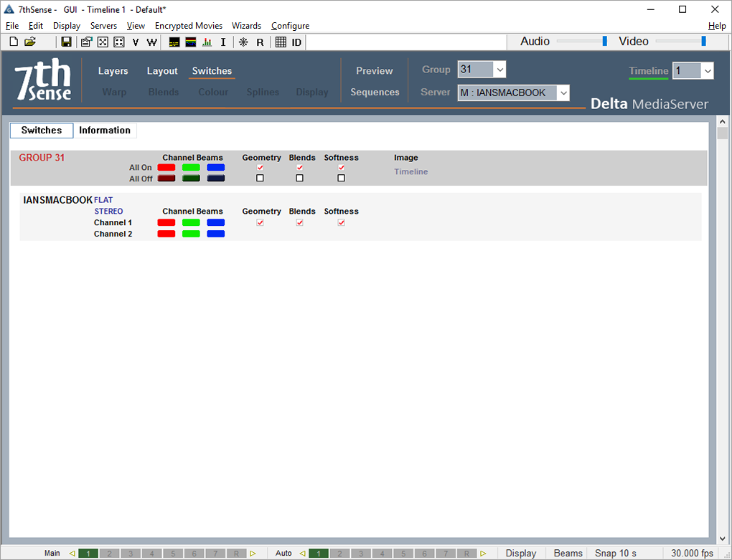Click the I toolbar icon
The image size is (732, 560).
tap(223, 42)
